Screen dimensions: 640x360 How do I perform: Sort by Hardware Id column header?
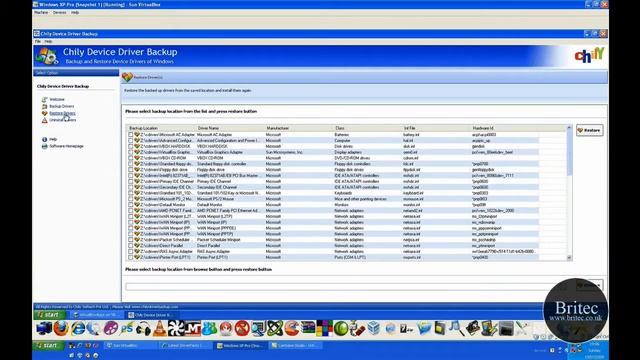pyautogui.click(x=504, y=128)
